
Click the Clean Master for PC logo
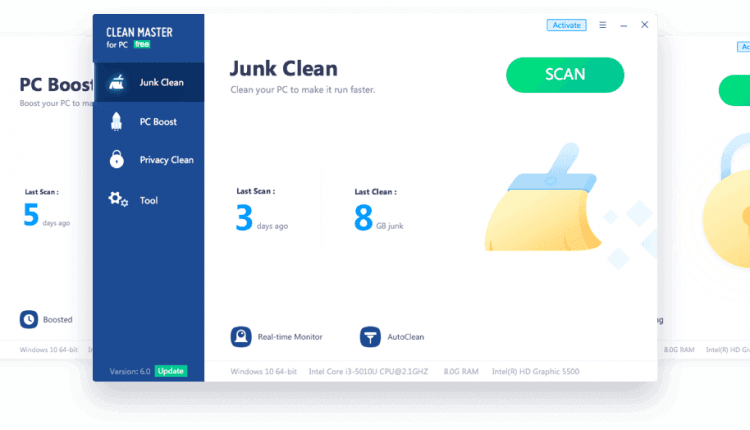139,38
